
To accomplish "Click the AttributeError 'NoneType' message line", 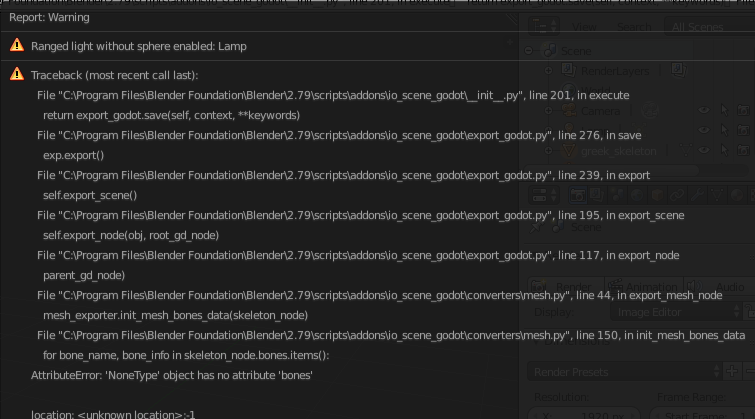I will 172,375.
